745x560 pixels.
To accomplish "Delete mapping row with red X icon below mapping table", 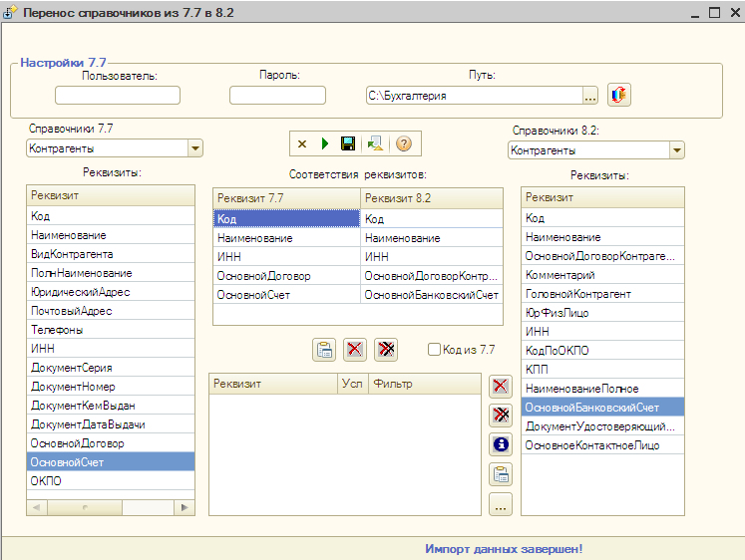I will pyautogui.click(x=355, y=350).
